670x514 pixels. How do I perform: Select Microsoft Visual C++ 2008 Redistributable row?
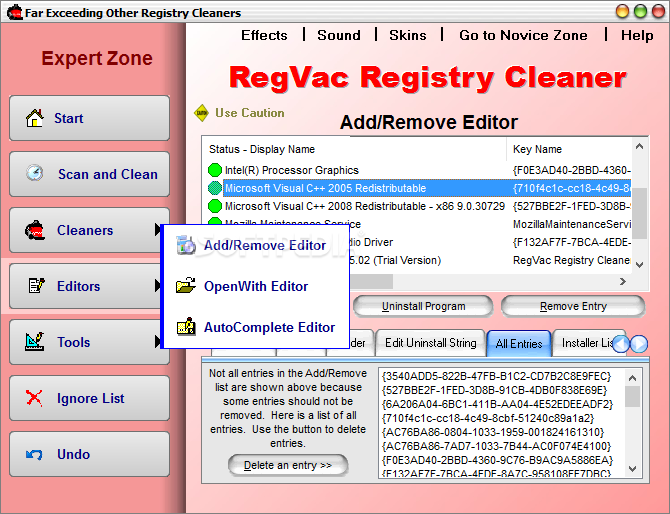[x=417, y=206]
